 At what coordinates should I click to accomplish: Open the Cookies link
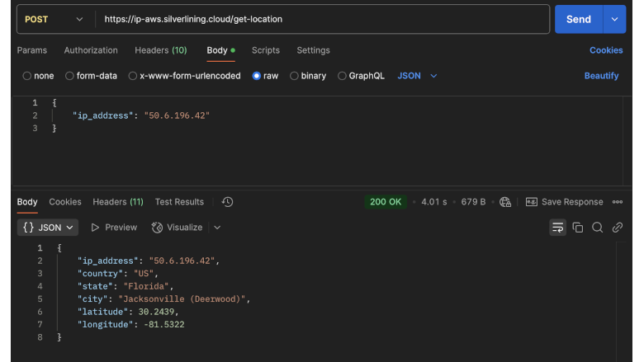606,50
